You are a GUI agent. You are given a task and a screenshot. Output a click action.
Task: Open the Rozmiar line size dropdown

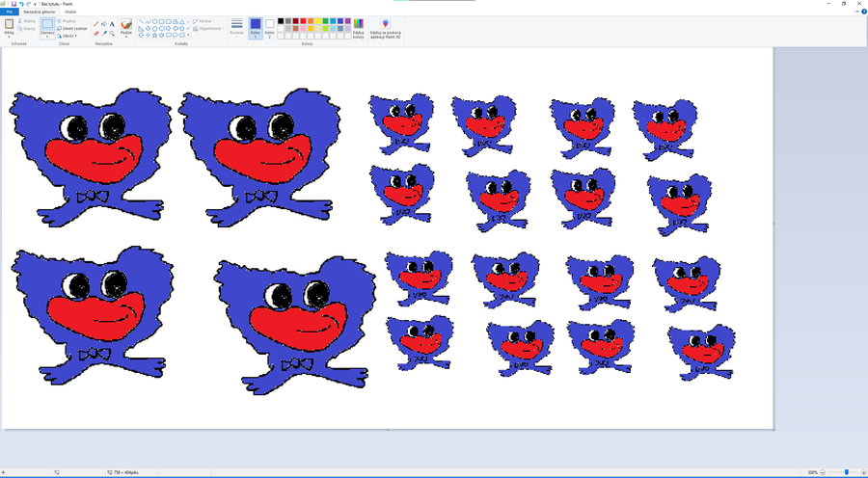click(x=237, y=28)
